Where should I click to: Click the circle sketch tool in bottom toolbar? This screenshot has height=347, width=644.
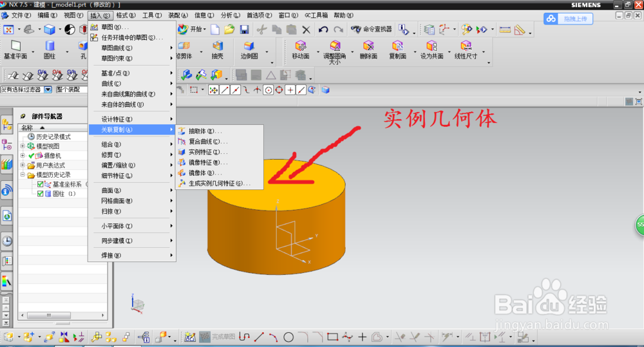[289, 337]
